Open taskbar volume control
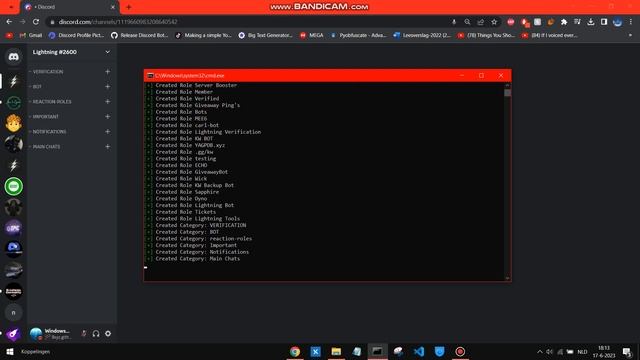The width and height of the screenshot is (640, 360). click(x=549, y=352)
